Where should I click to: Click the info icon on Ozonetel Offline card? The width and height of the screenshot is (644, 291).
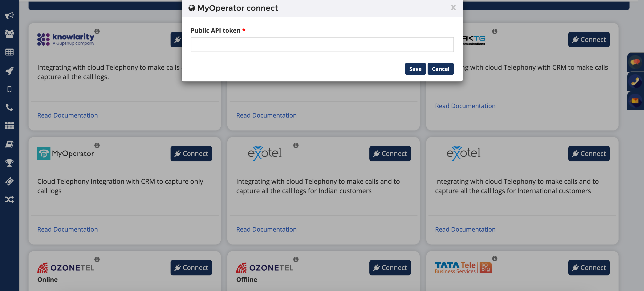coord(296,259)
